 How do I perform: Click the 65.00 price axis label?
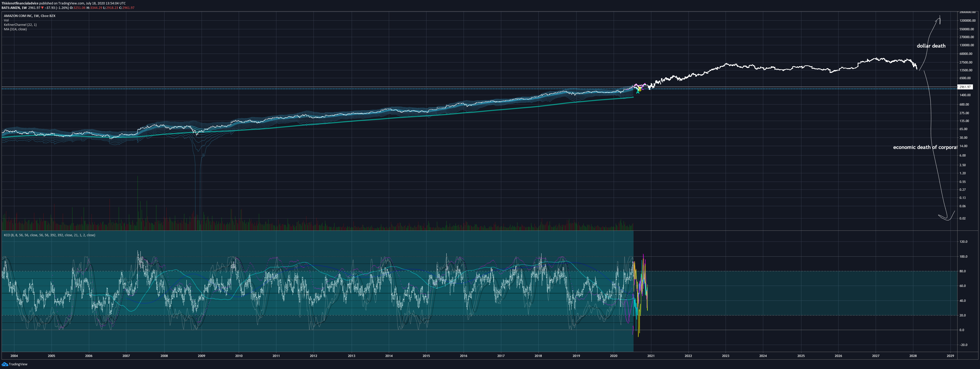tap(964, 129)
